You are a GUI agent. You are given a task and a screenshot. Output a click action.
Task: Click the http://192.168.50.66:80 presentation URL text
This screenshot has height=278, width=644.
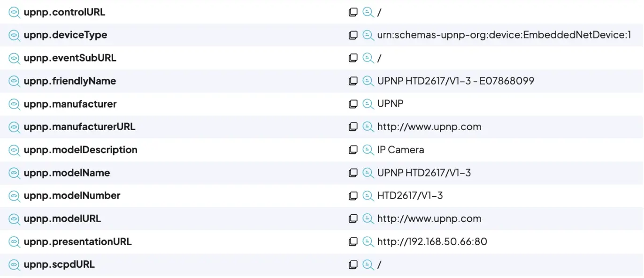pos(432,242)
